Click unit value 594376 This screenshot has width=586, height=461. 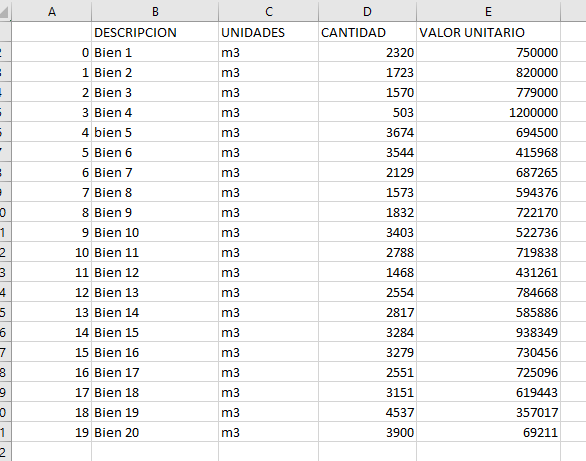pyautogui.click(x=488, y=192)
